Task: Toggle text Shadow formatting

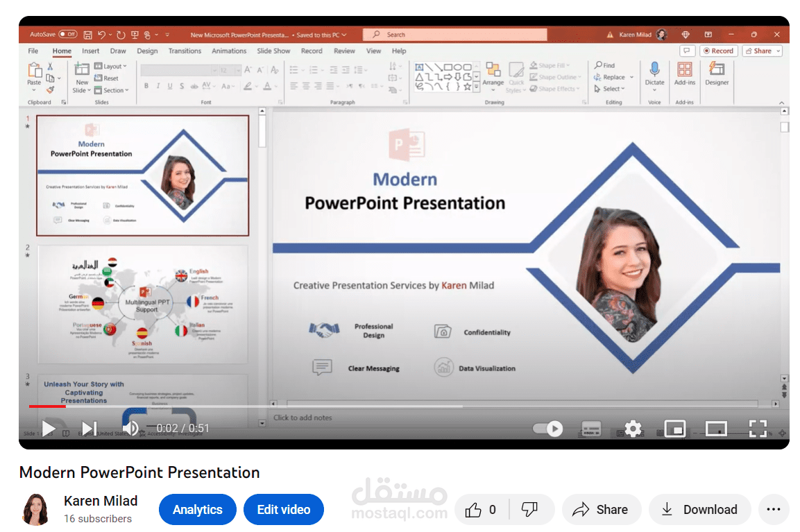Action: click(x=182, y=86)
